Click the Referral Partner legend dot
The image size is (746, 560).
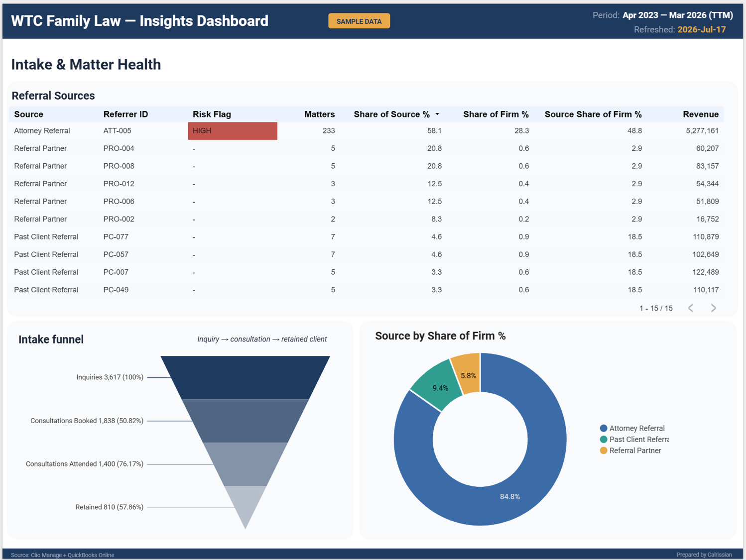pyautogui.click(x=604, y=450)
